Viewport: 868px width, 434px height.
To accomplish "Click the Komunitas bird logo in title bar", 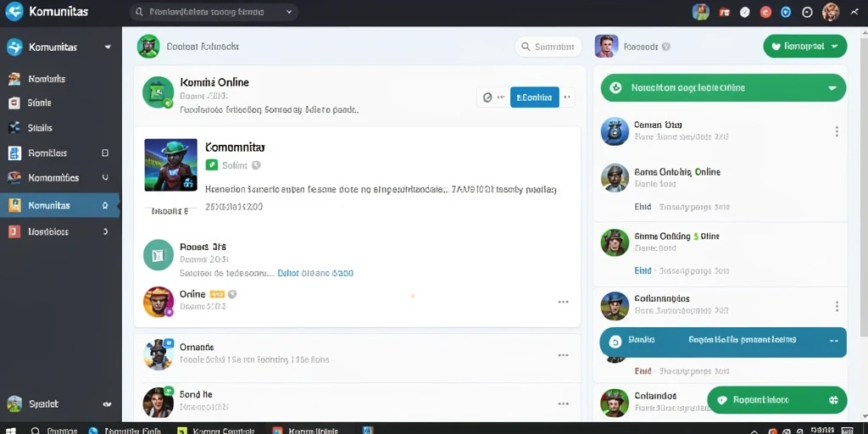I will [x=14, y=11].
